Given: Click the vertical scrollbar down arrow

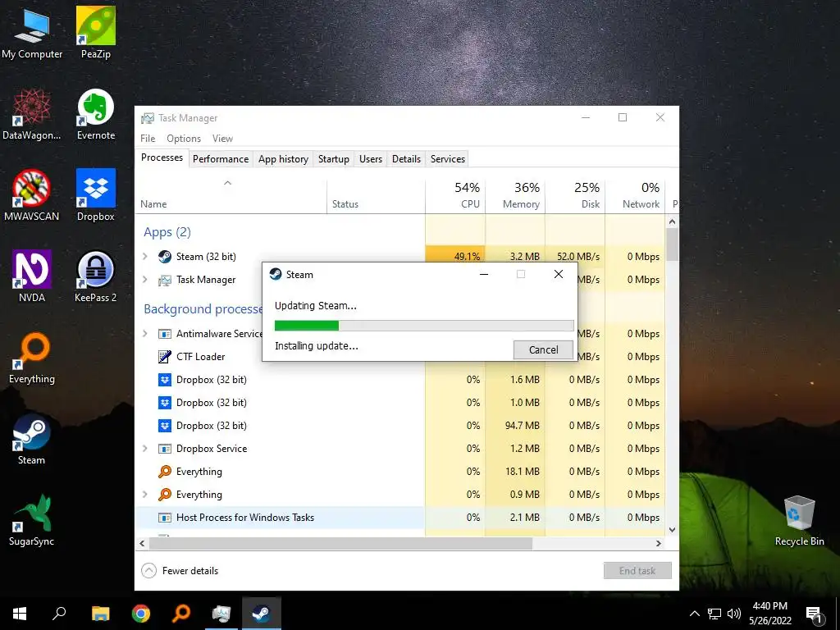Looking at the screenshot, I should coord(673,530).
